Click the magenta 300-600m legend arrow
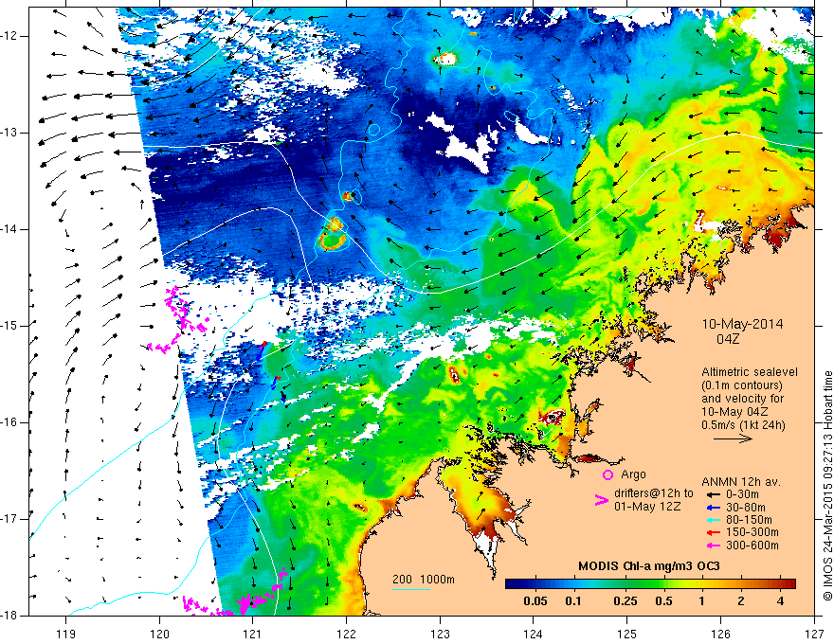The height and width of the screenshot is (644, 834). (x=714, y=546)
